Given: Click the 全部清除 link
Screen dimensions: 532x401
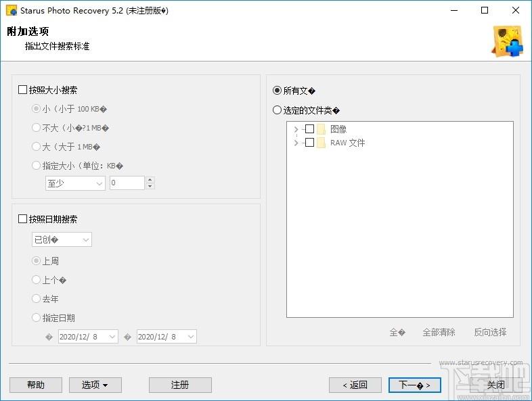Looking at the screenshot, I should click(439, 332).
